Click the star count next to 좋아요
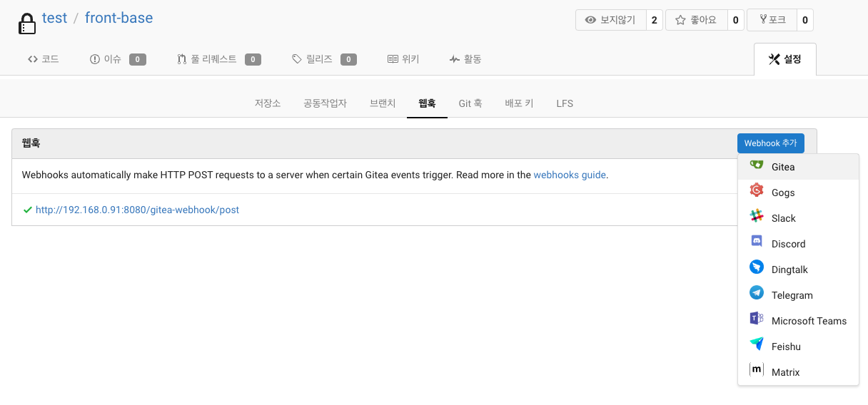The width and height of the screenshot is (868, 405). [735, 20]
